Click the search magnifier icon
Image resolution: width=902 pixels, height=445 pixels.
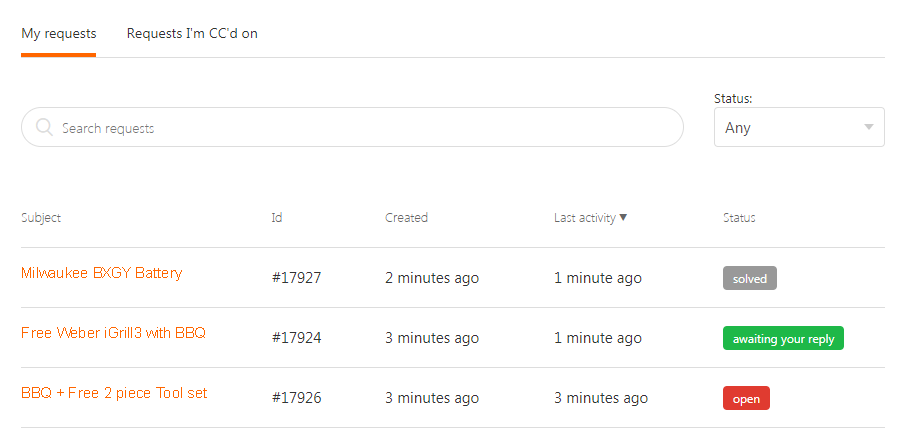44,128
